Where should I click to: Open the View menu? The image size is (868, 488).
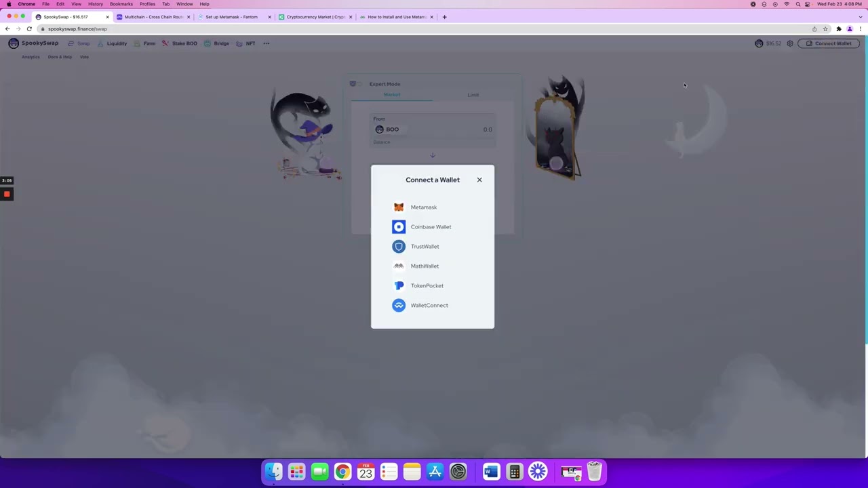76,4
